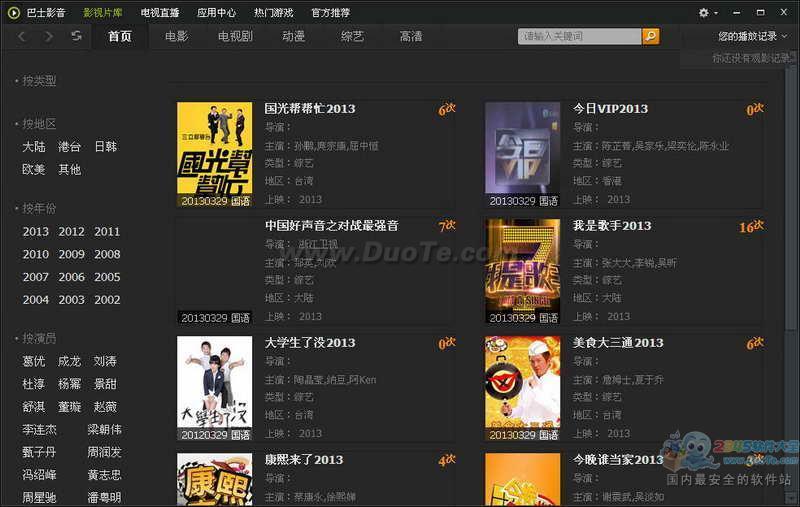Image resolution: width=800 pixels, height=507 pixels.
Task: Open title 今晚谁当家2013
Action: [618, 460]
